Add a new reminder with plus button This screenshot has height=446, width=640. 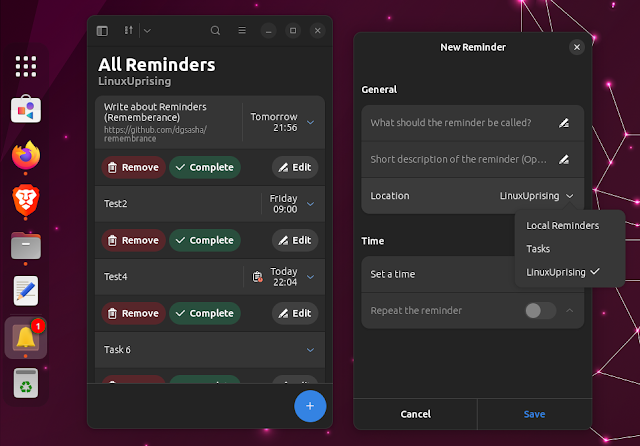click(x=310, y=406)
